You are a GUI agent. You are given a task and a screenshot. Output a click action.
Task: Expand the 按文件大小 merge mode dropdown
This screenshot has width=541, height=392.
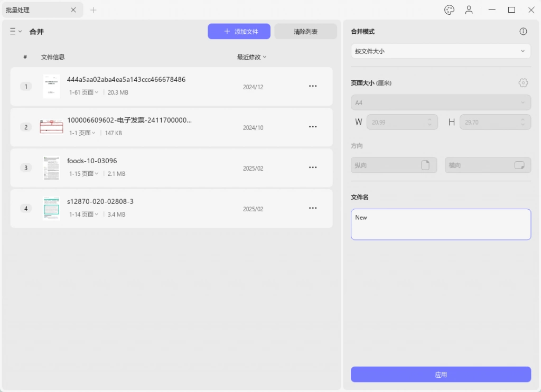tap(441, 51)
